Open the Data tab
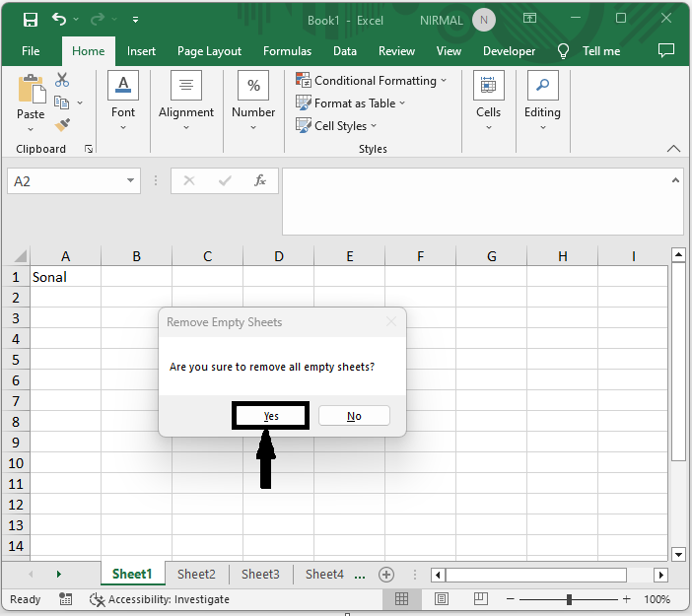 [345, 51]
